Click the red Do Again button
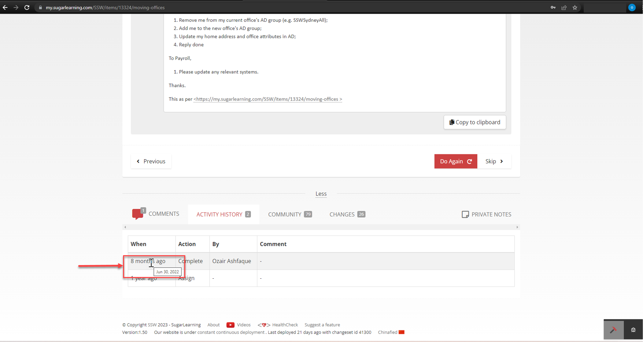Viewport: 644px width, 342px height. coord(455,161)
